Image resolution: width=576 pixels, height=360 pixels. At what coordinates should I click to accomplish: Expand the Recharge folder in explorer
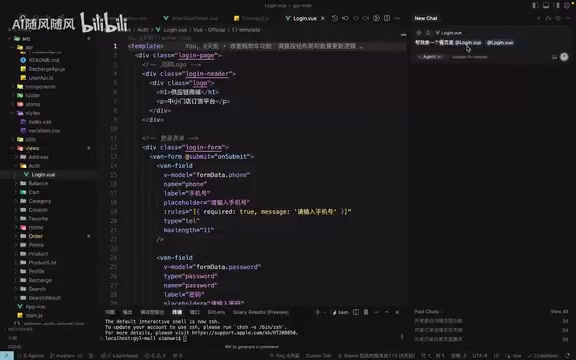pyautogui.click(x=40, y=280)
